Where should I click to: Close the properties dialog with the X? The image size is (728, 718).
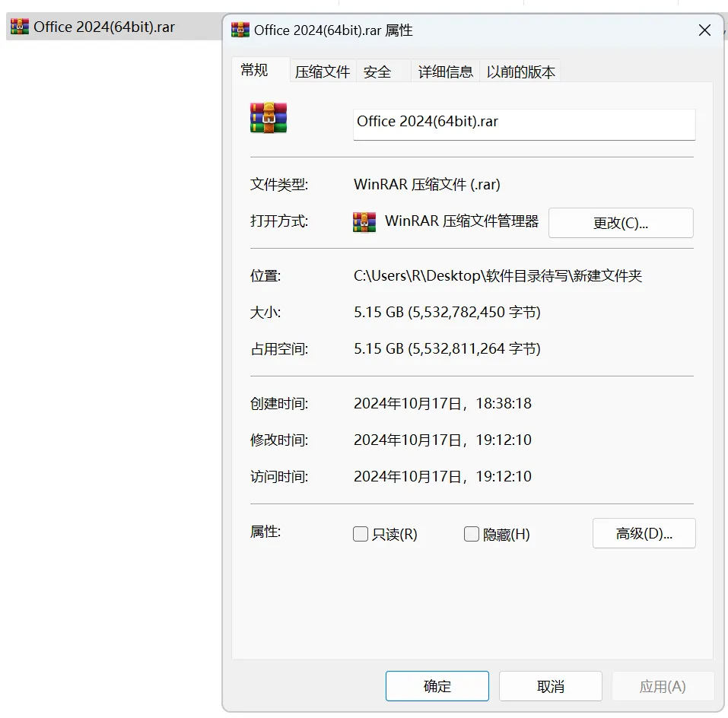click(x=704, y=30)
